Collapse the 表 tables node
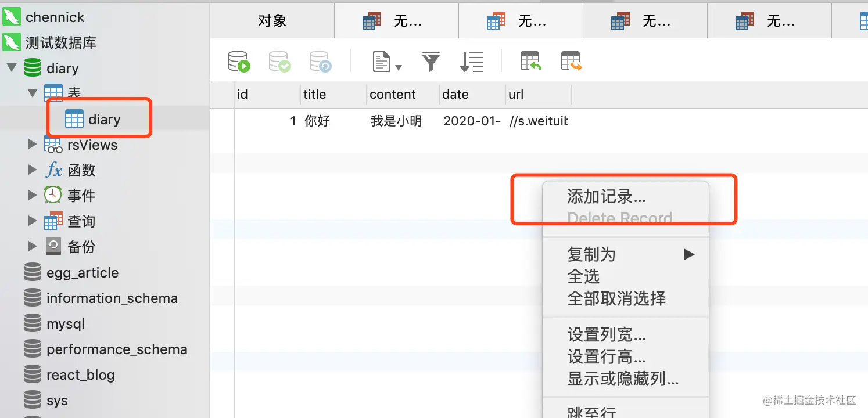 point(33,93)
